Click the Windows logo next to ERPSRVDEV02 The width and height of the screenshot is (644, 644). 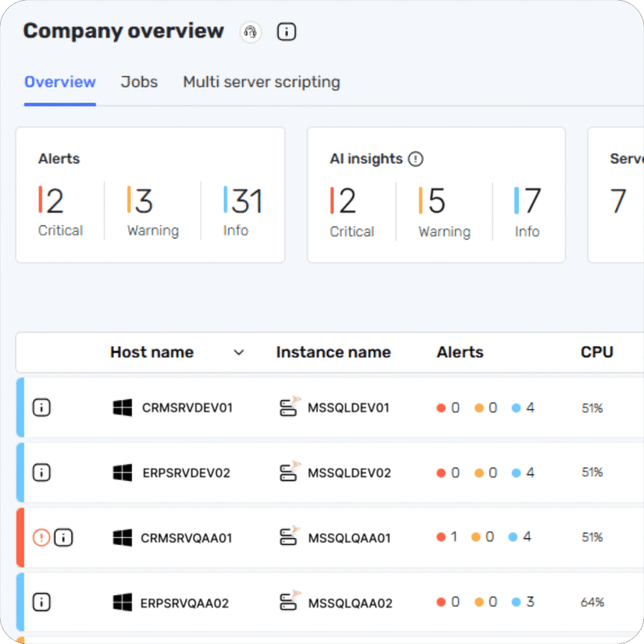123,472
